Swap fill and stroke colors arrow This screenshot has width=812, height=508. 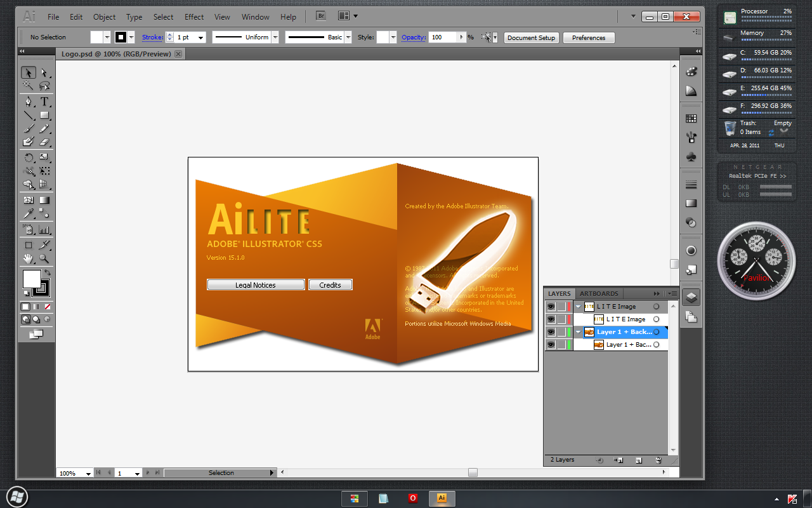point(47,272)
